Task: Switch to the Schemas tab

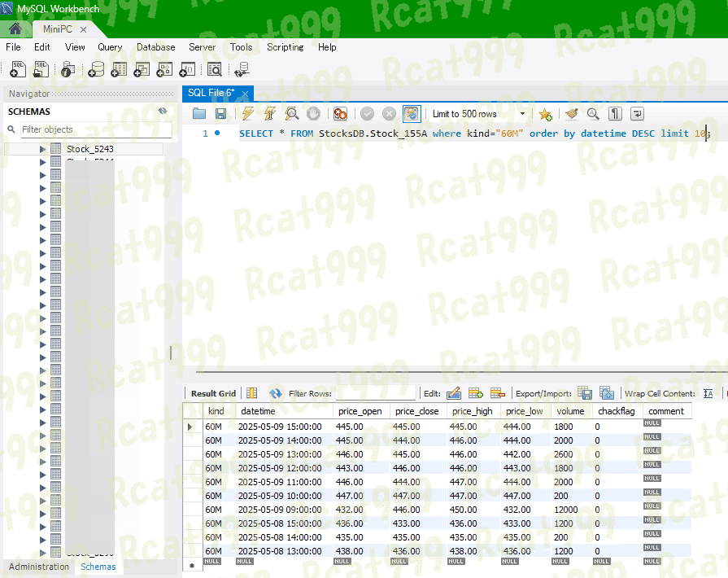Action: tap(98, 567)
